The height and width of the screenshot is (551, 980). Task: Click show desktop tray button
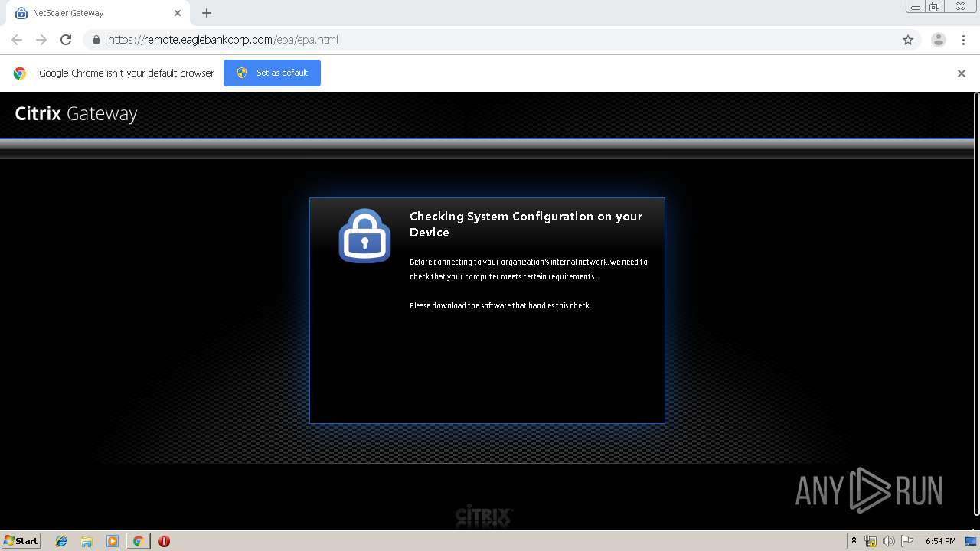click(971, 541)
